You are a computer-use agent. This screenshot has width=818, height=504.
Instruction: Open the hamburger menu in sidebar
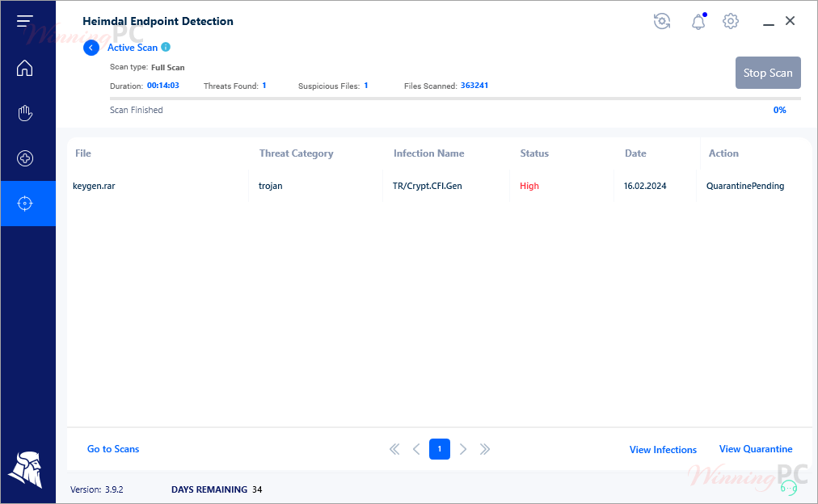(x=24, y=21)
